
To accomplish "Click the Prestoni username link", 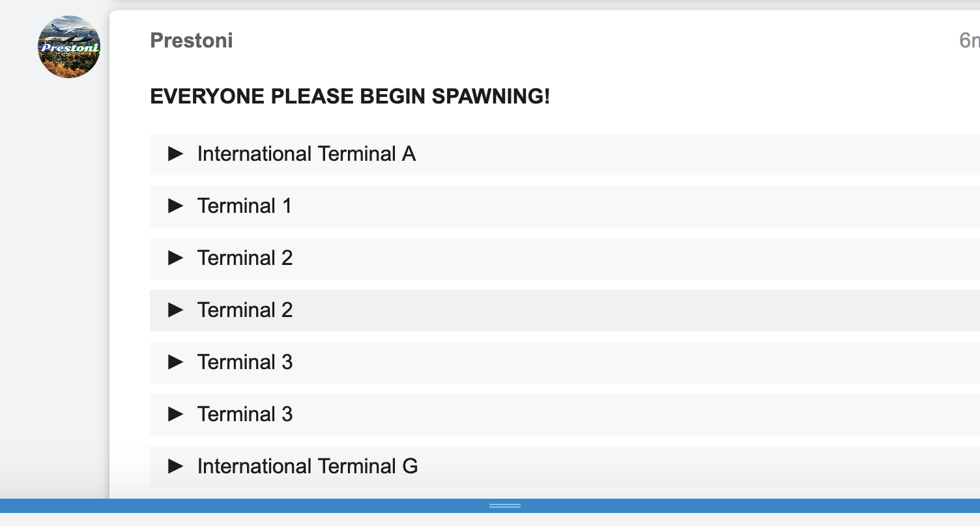I will pos(192,40).
